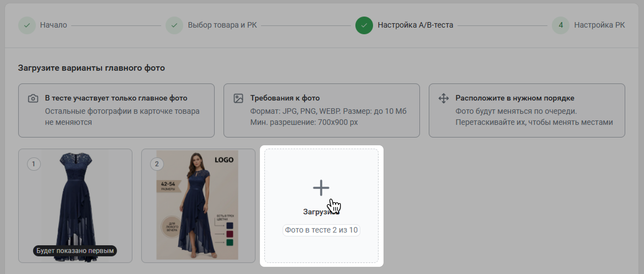Click the plus icon to upload photo
Viewport: 644px width, 274px height.
pyautogui.click(x=321, y=188)
